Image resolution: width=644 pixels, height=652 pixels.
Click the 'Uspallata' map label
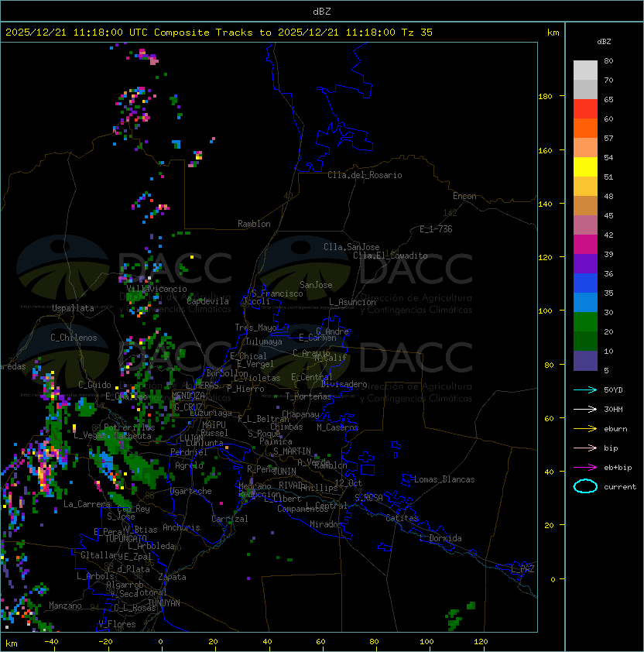[73, 308]
